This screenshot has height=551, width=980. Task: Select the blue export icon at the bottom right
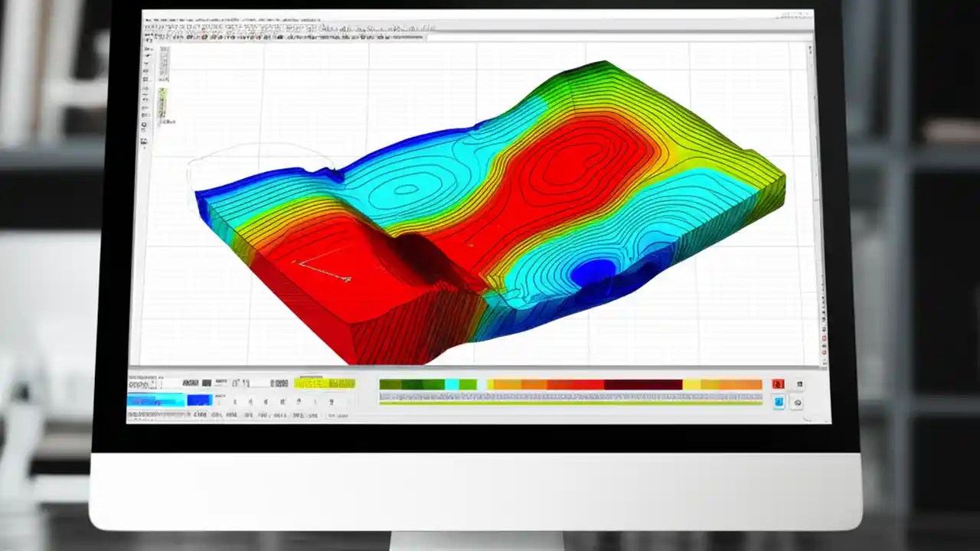tap(778, 402)
